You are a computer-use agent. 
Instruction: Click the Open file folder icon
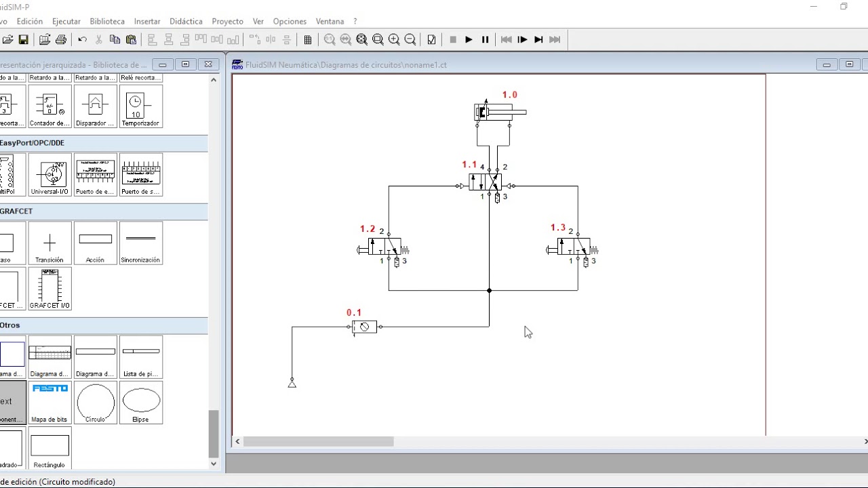[x=8, y=39]
